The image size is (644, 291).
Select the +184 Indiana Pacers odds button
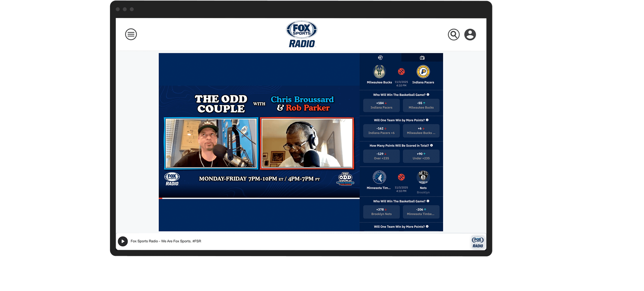pos(381,105)
